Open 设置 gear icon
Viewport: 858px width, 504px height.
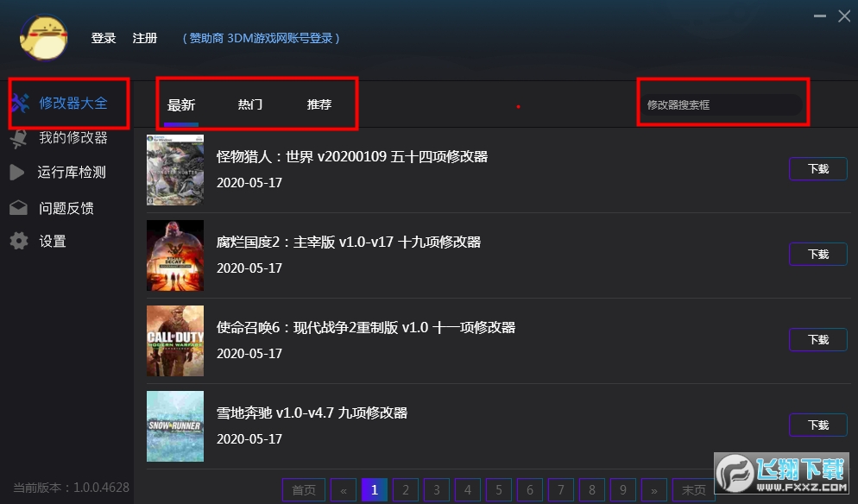[x=19, y=241]
